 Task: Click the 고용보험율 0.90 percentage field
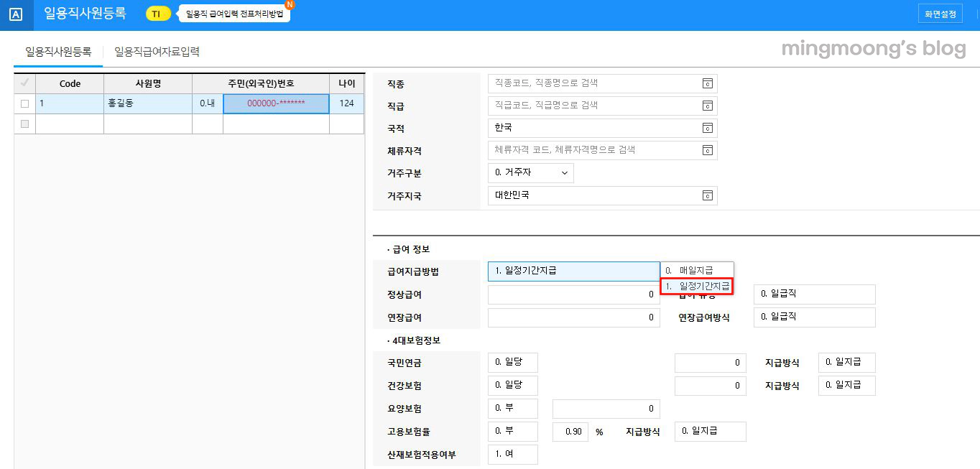pos(570,431)
